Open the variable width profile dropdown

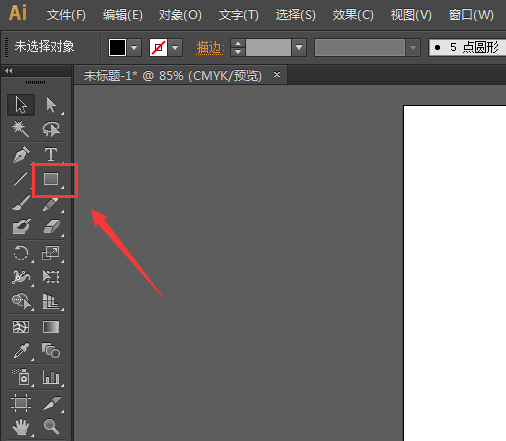point(413,48)
